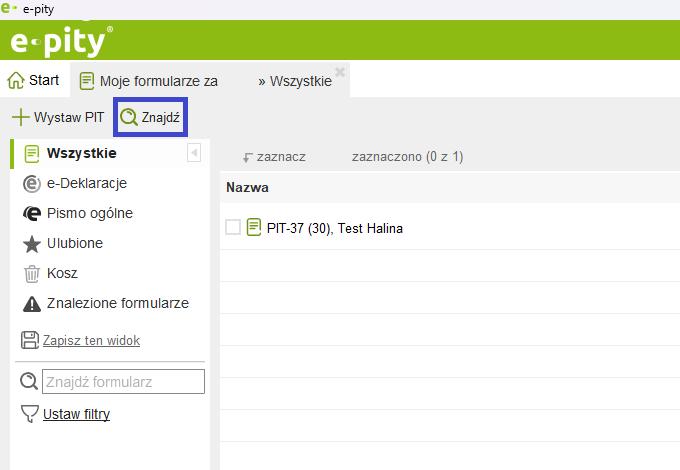The width and height of the screenshot is (680, 470).
Task: Click the Znajdź magnifier icon in toolbar
Action: tap(129, 117)
